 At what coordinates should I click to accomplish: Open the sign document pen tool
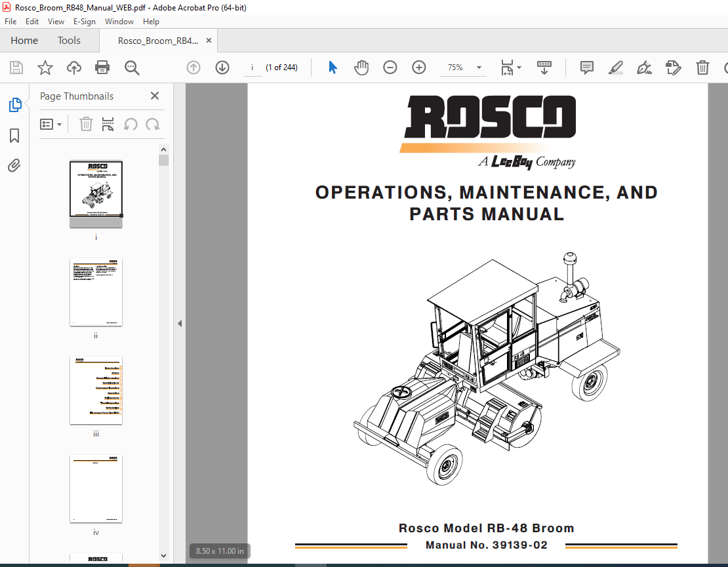pos(645,68)
